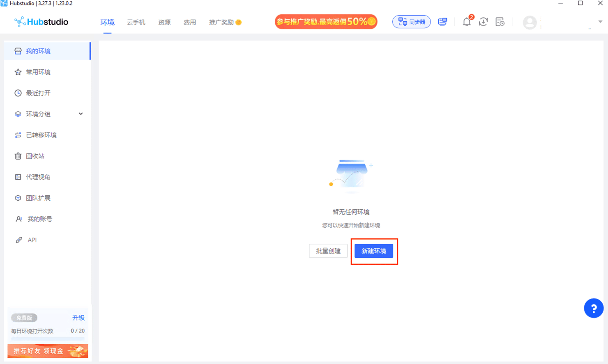The image size is (608, 364).
Task: Open the account dropdown arrow top right
Action: pyautogui.click(x=600, y=22)
